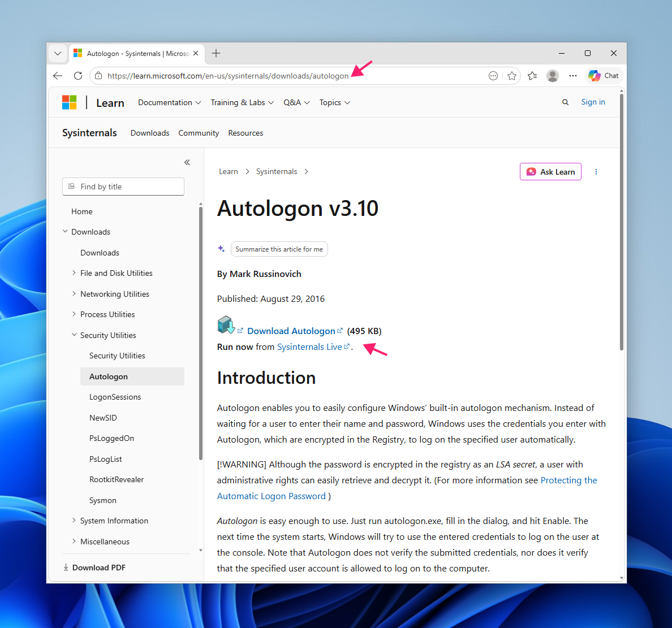Screen dimensions: 672x628
Task: Open Copilot Chat button
Action: [x=604, y=76]
